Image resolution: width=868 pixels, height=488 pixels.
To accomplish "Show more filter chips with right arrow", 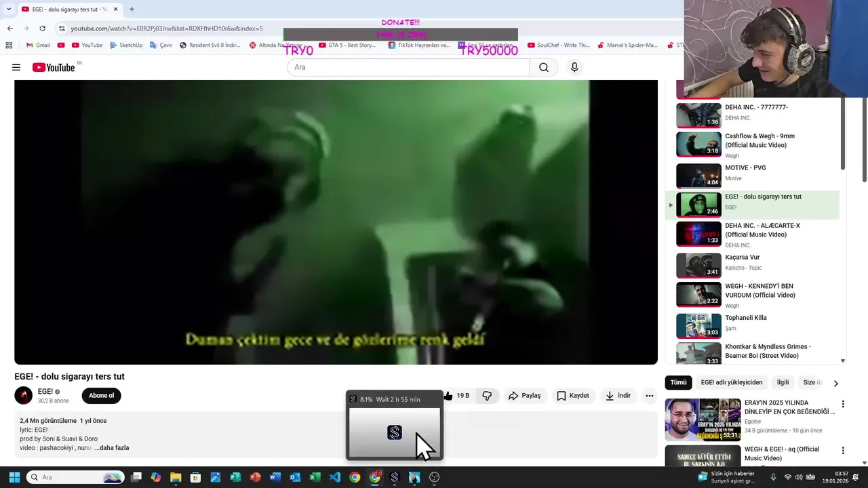I will [835, 383].
